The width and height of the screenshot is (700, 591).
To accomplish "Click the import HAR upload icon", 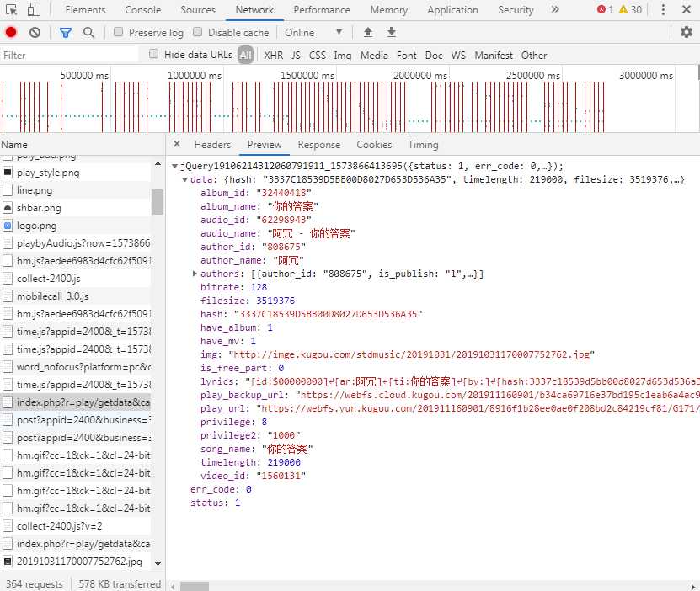I will (x=367, y=33).
